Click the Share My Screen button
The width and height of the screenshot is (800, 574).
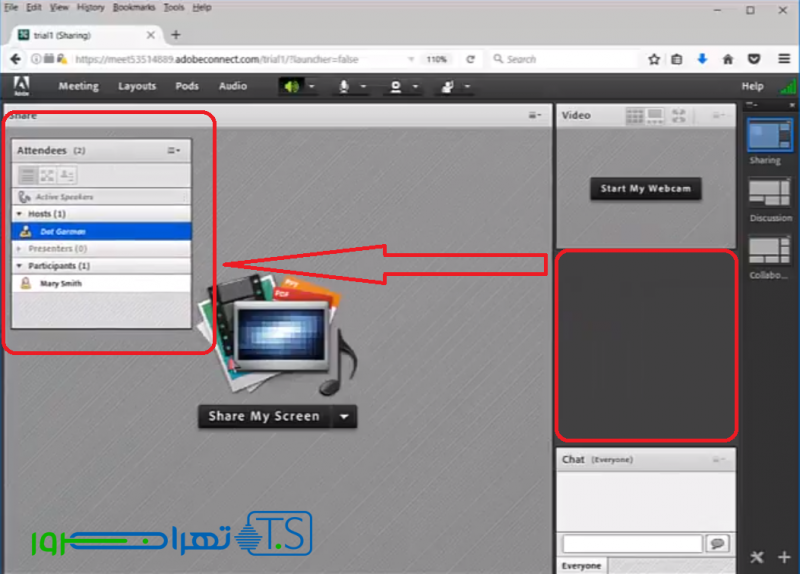(264, 417)
